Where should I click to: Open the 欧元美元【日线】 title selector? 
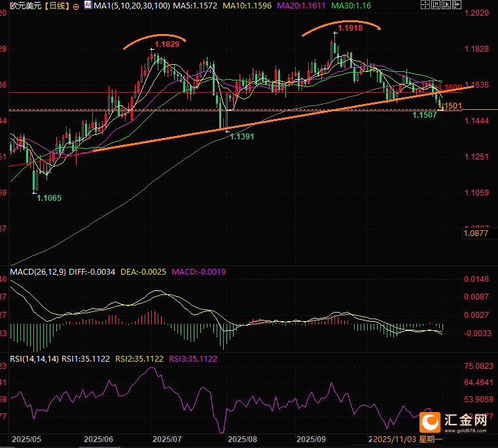click(x=35, y=6)
